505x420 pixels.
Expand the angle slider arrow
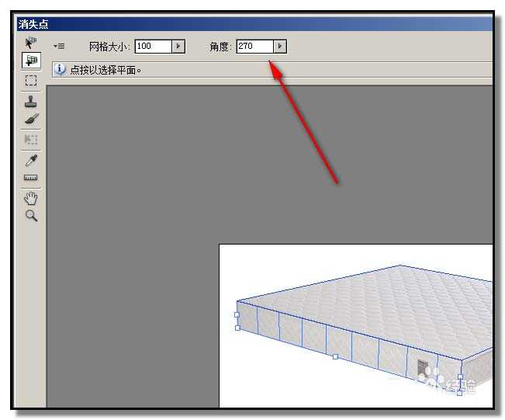280,47
